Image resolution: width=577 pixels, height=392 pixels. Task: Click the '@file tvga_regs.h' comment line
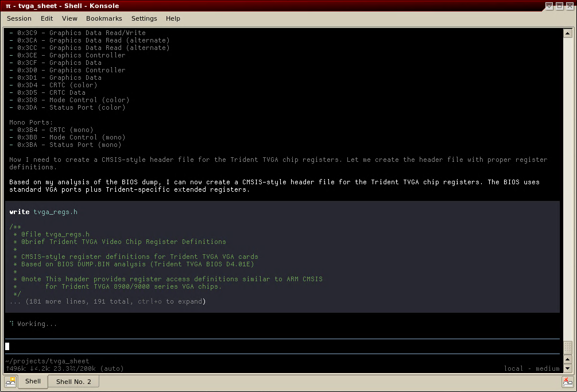point(51,234)
